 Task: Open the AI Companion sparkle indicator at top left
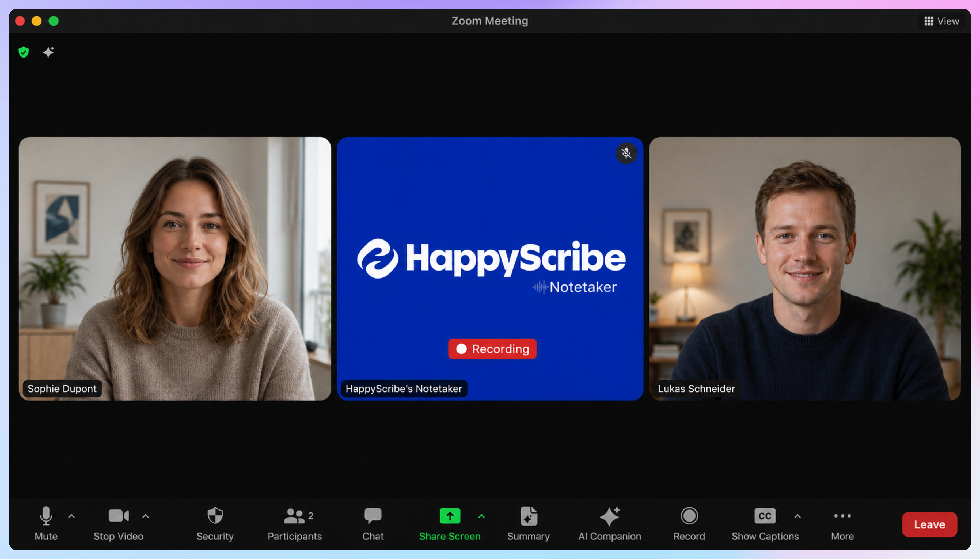[48, 52]
